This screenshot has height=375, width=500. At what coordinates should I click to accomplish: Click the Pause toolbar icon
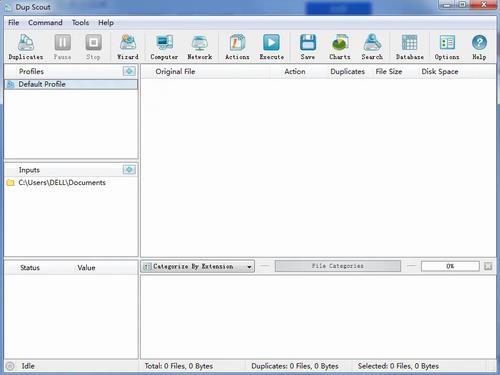[62, 47]
